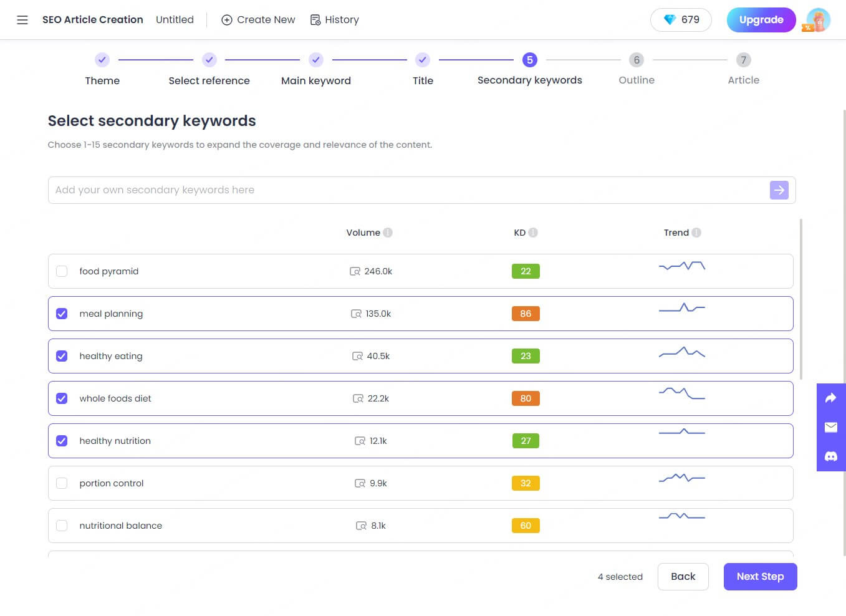Image resolution: width=846 pixels, height=616 pixels.
Task: Click search icon beside food pyramid volume
Action: pos(355,271)
